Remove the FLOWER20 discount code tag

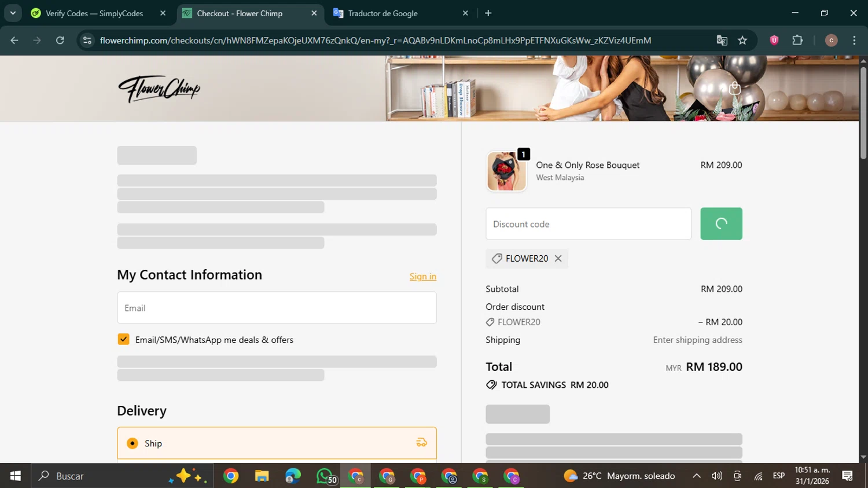click(558, 259)
